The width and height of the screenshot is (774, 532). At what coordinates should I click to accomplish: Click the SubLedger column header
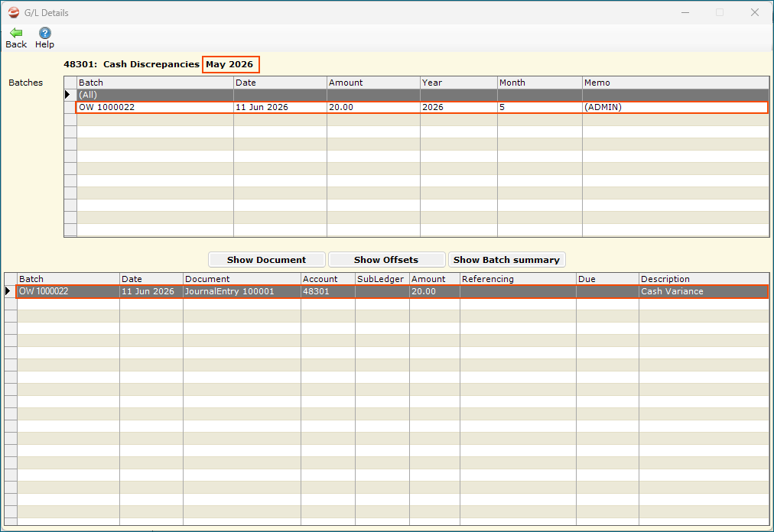click(x=382, y=279)
